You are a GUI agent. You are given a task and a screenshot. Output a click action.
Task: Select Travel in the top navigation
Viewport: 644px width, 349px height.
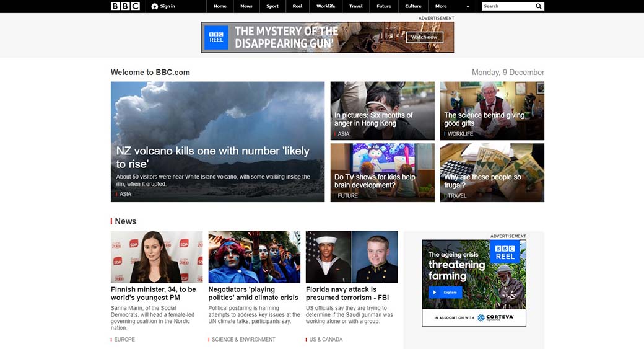point(356,6)
